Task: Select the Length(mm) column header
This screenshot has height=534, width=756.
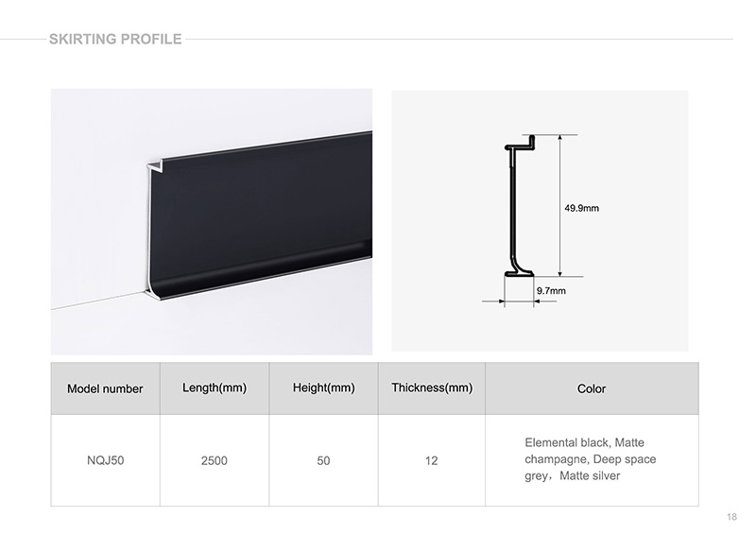Action: tap(215, 388)
